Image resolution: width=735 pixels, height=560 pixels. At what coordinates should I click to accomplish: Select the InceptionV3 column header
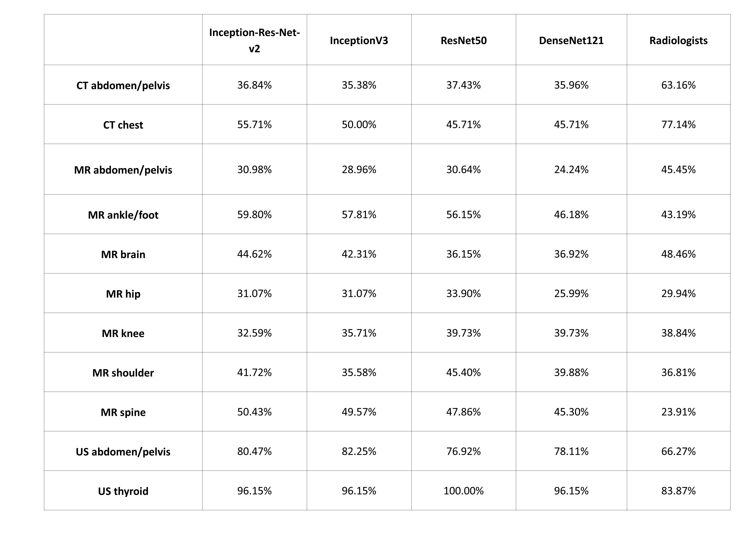[359, 40]
